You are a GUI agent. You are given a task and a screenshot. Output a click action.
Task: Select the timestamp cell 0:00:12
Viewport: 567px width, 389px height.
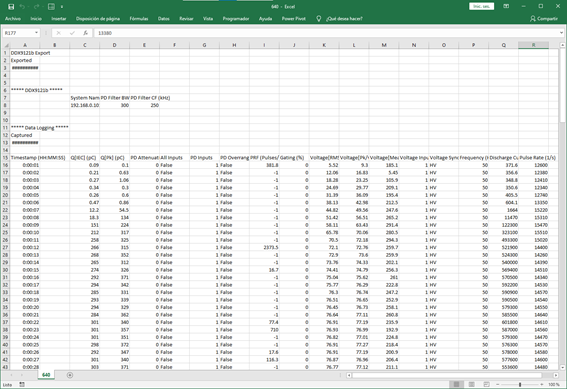click(25, 247)
